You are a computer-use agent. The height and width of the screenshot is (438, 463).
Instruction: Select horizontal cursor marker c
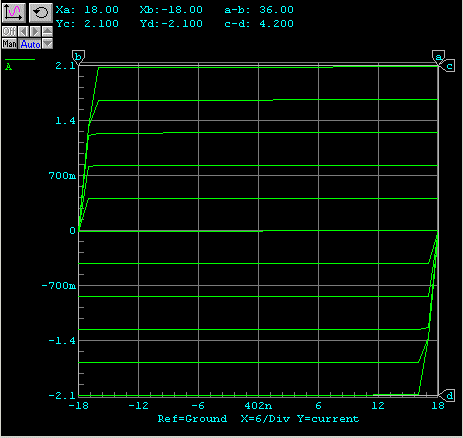[448, 66]
